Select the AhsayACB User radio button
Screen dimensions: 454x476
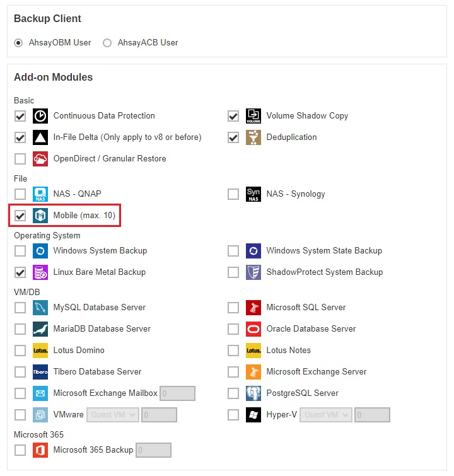pos(107,43)
